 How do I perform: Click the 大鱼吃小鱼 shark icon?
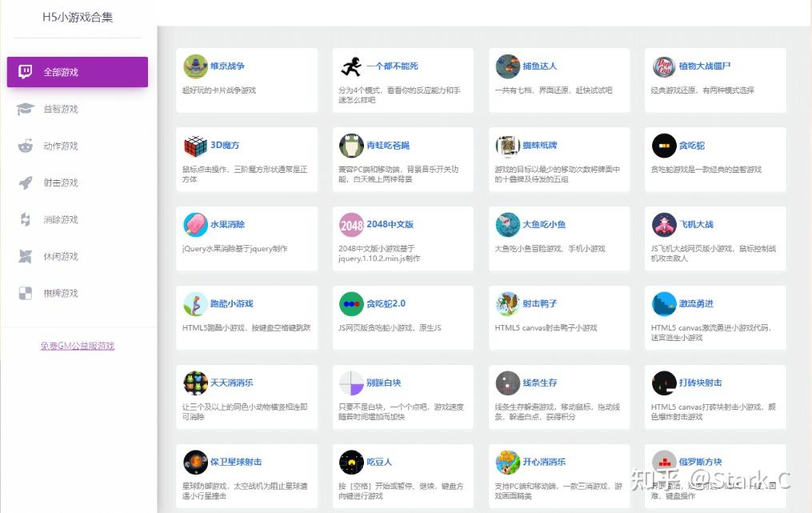[508, 225]
